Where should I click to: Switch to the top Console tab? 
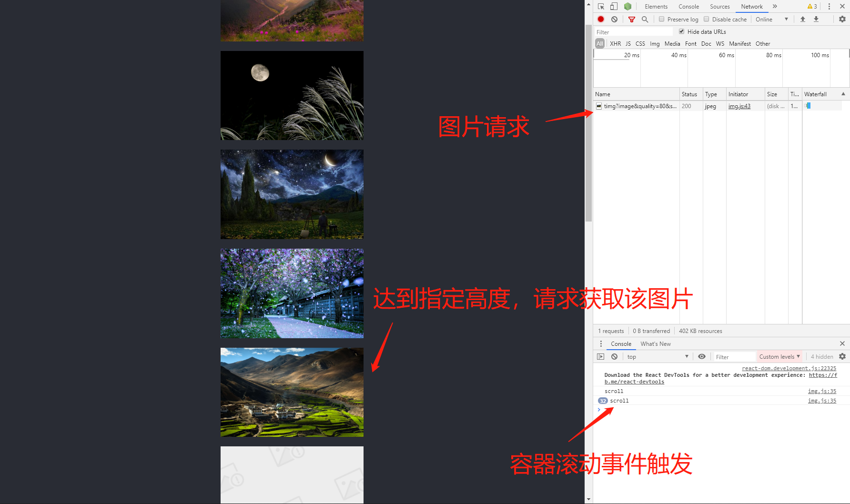click(x=689, y=7)
